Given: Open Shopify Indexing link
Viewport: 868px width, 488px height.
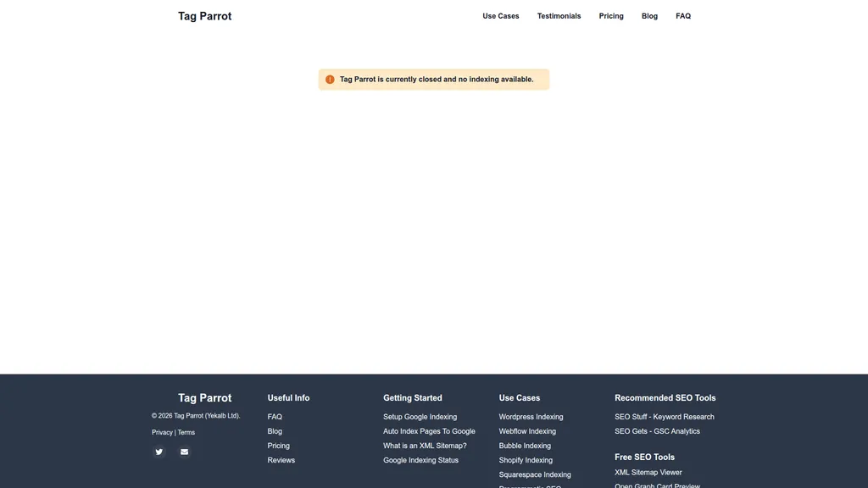Looking at the screenshot, I should click(x=526, y=460).
